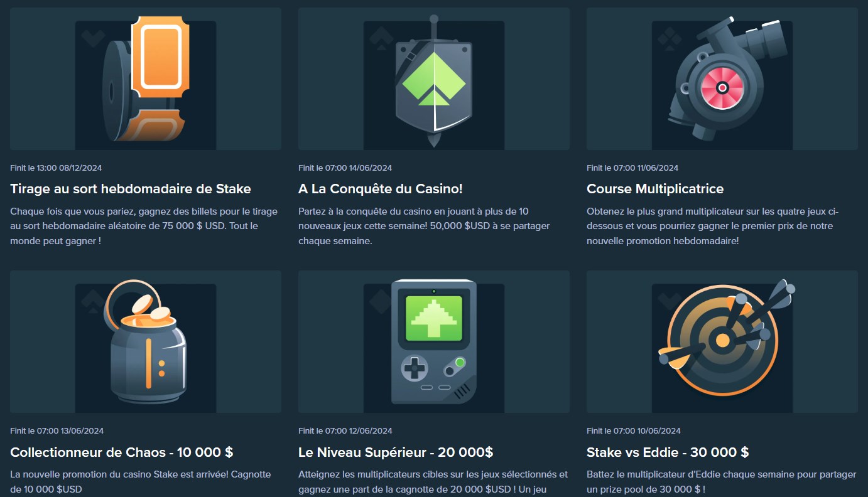Click the Cagnotte de 10 000 $USD description
This screenshot has height=497, width=868.
click(141, 481)
